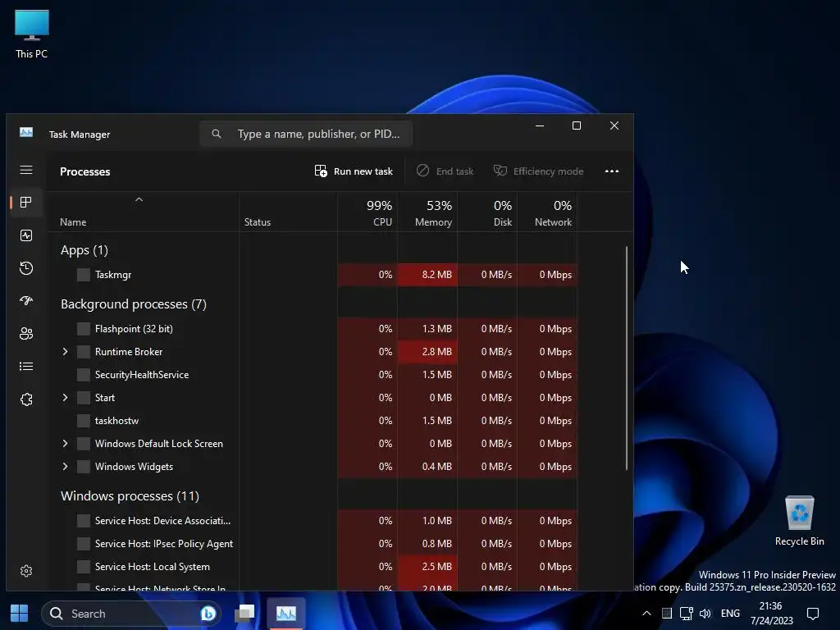Open the Details page list icon
This screenshot has width=840, height=630.
[26, 367]
